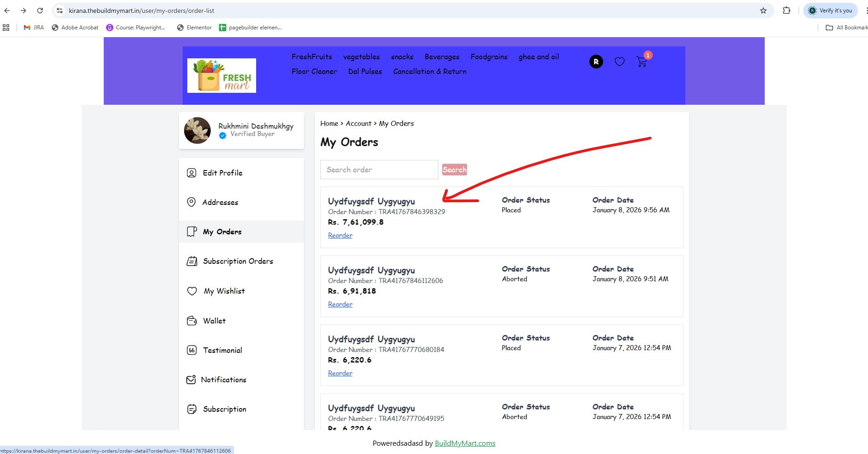Open order TRA41767770649195 title

coord(371,408)
